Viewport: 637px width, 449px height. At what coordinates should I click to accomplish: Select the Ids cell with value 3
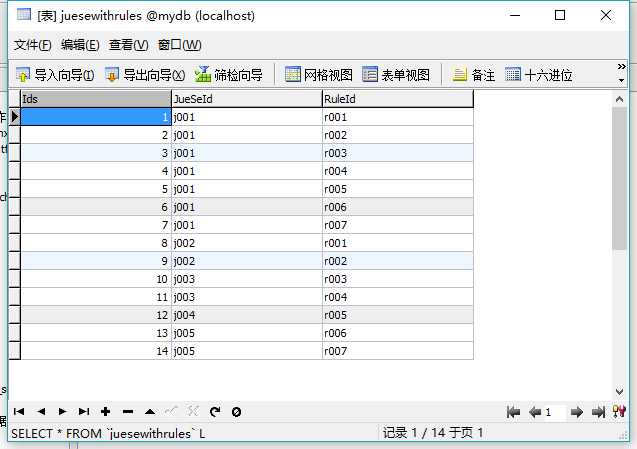tap(96, 153)
